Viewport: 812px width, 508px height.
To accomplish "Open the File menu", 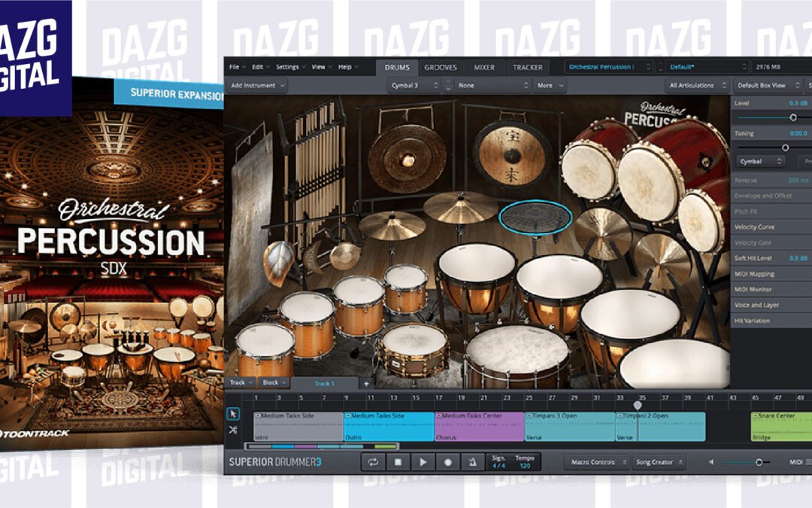I will pyautogui.click(x=237, y=67).
